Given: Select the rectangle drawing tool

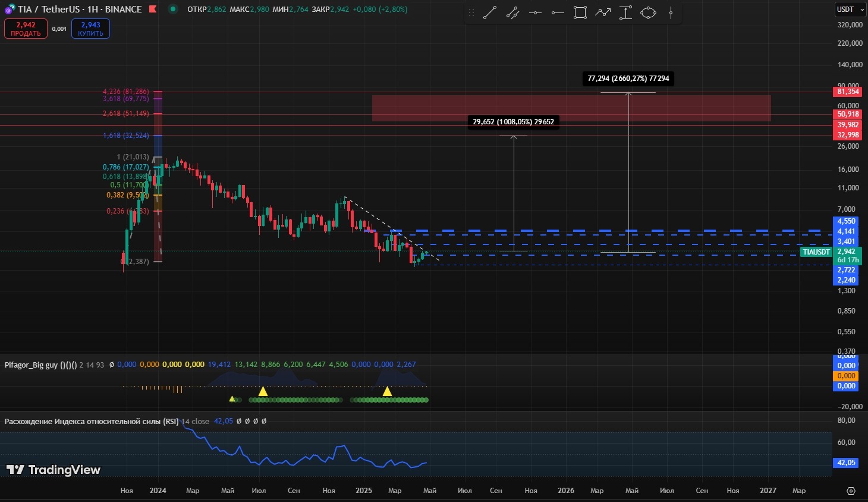Looking at the screenshot, I should point(580,12).
